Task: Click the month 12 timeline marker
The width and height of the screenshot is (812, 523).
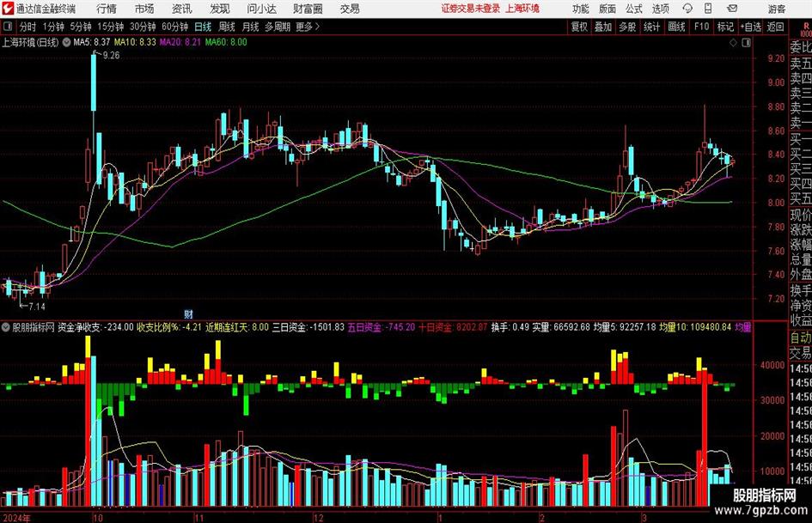Action: [319, 518]
